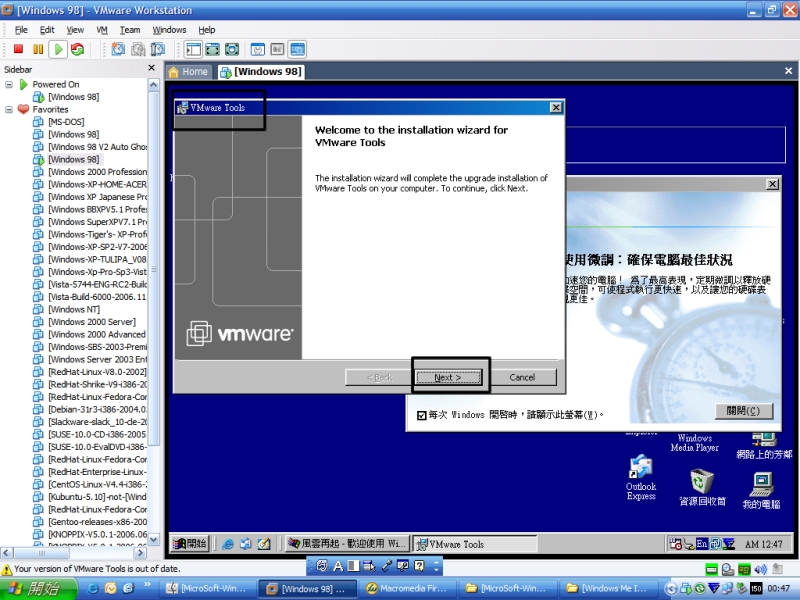
Task: Select VMware Tools guest taskbar button
Action: 474,544
